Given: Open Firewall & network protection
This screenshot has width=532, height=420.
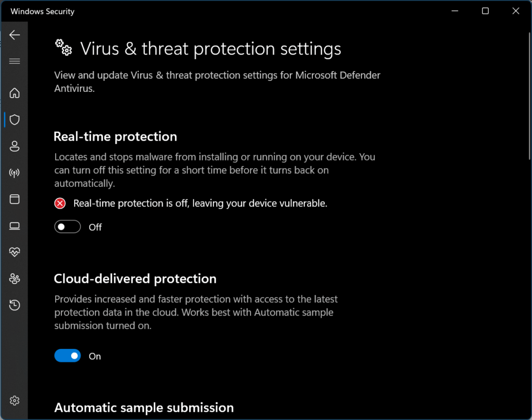Looking at the screenshot, I should 14,173.
